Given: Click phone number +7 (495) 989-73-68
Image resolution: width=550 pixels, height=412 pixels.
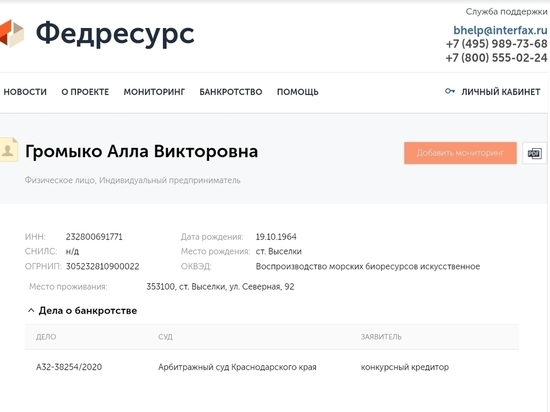Looking at the screenshot, I should click(x=496, y=44).
